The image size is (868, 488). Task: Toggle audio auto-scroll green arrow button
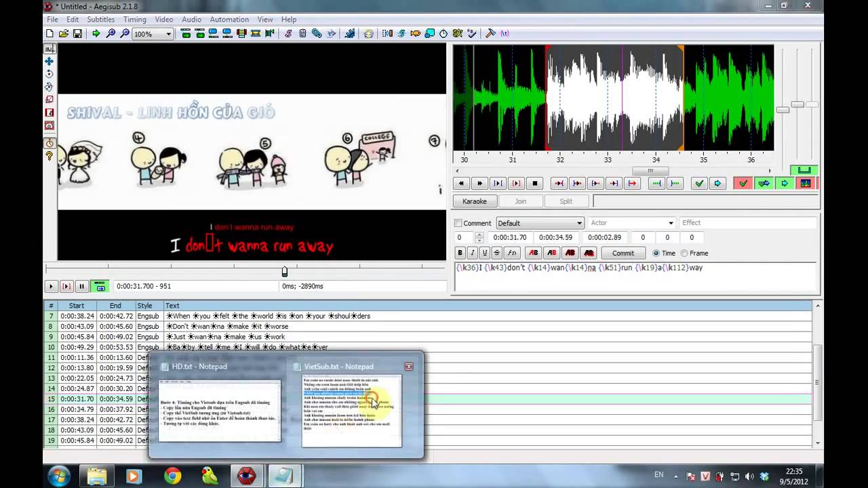point(785,184)
